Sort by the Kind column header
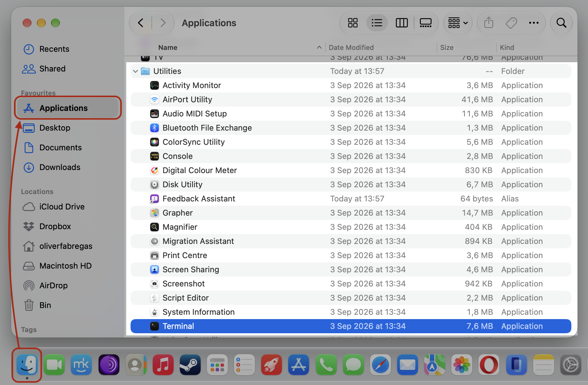 coord(507,47)
